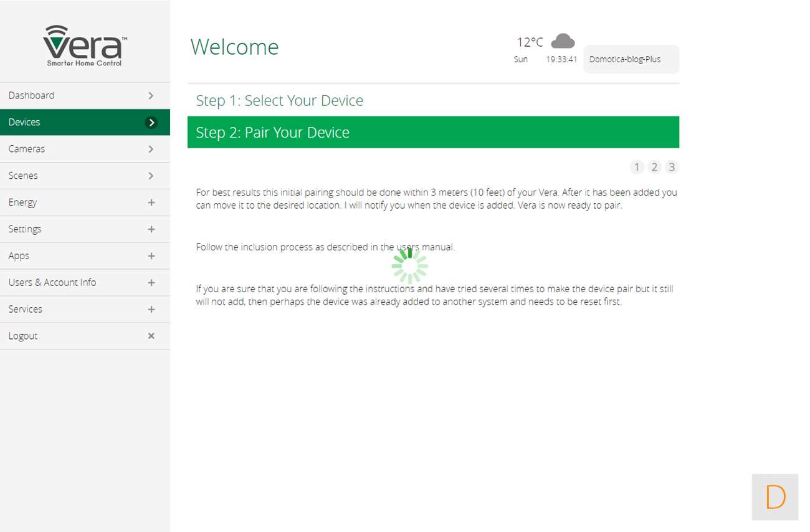Click the cloud weather icon

(x=563, y=41)
